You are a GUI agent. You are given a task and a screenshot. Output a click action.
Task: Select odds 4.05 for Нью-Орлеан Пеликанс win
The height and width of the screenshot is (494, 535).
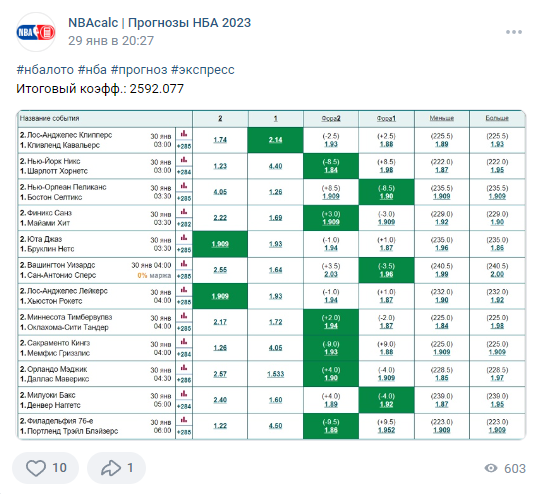[220, 192]
